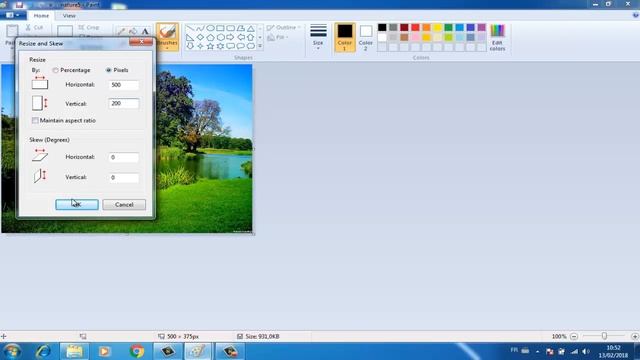Pick the Triangle shape
The image size is (640, 360).
coord(251,28)
